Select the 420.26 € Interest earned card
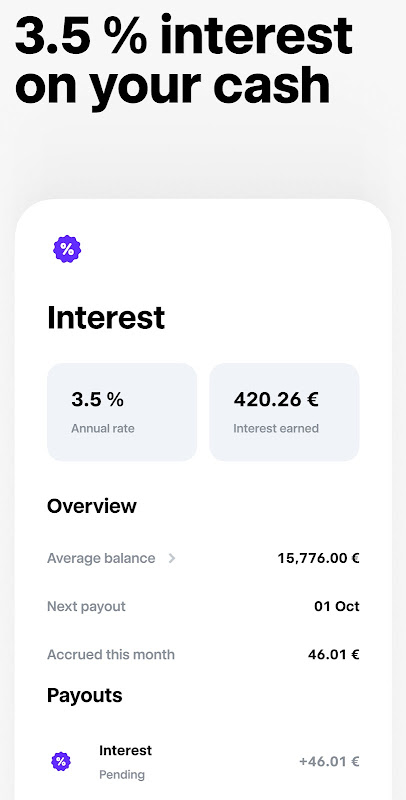The width and height of the screenshot is (406, 800). click(284, 412)
